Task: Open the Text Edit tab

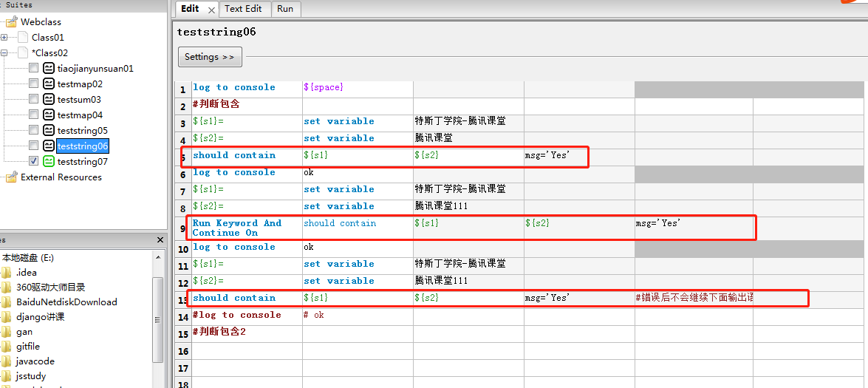Action: pos(244,9)
